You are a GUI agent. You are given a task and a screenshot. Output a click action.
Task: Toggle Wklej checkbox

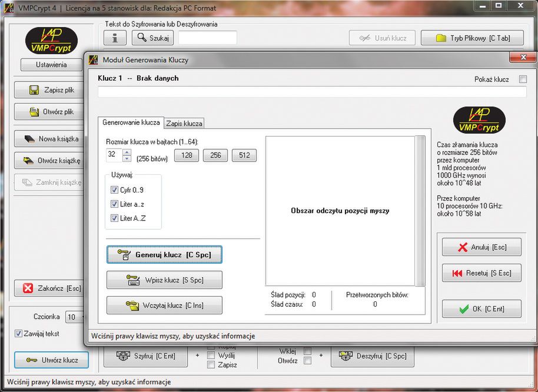pyautogui.click(x=308, y=351)
